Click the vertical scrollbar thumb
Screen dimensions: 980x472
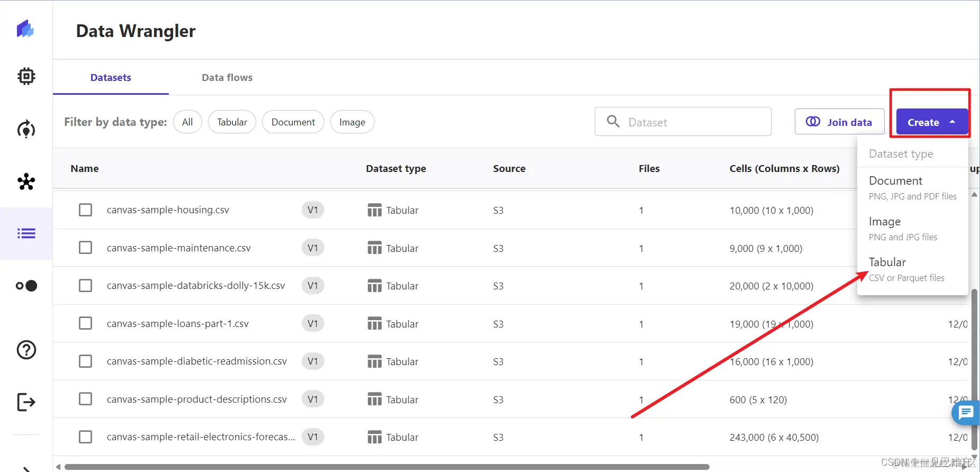pyautogui.click(x=974, y=370)
